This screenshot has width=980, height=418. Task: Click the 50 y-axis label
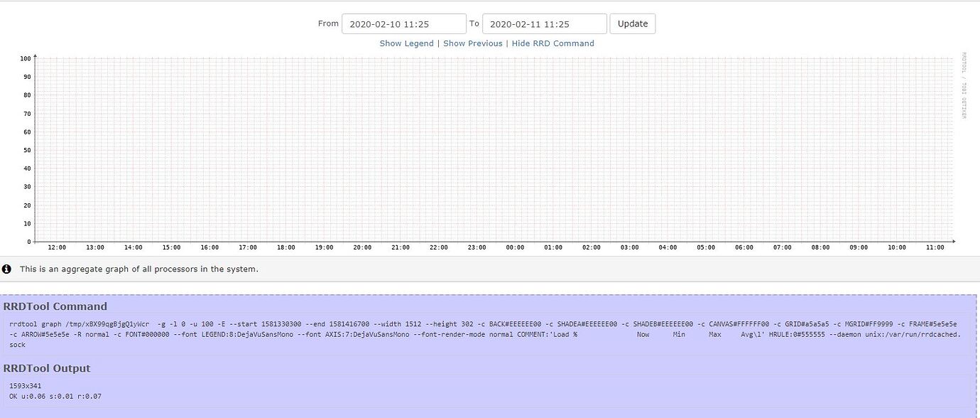(28, 150)
